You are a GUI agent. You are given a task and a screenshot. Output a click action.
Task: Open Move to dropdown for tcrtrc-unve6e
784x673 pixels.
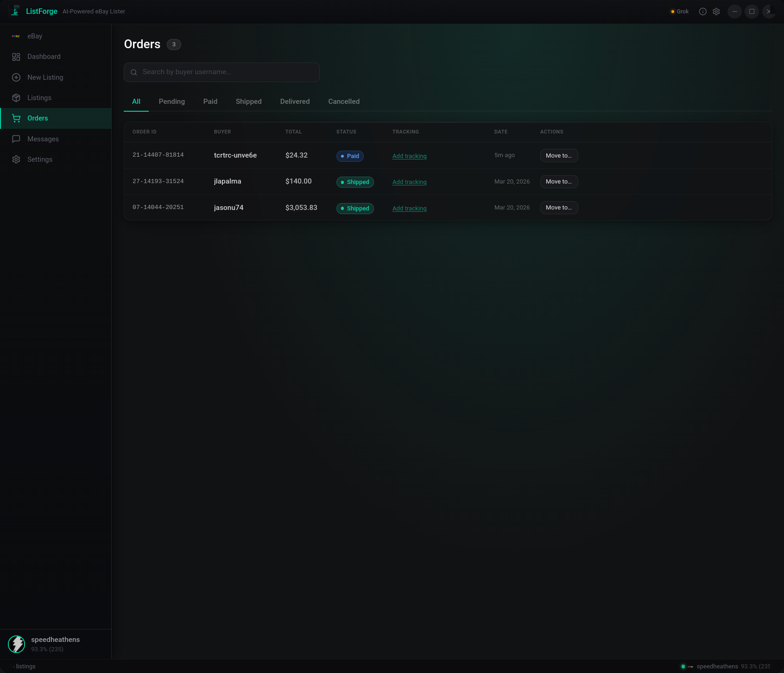click(x=559, y=156)
